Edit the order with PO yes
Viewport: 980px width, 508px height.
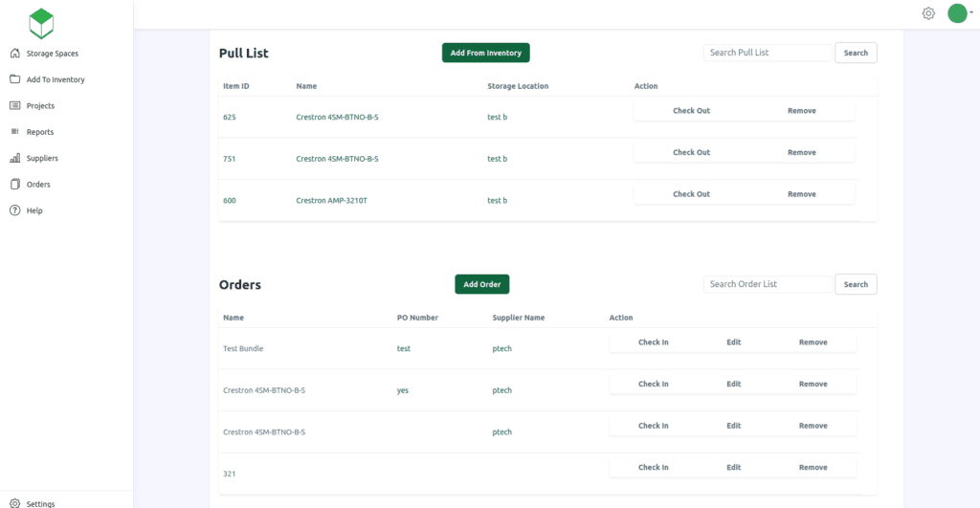(734, 385)
